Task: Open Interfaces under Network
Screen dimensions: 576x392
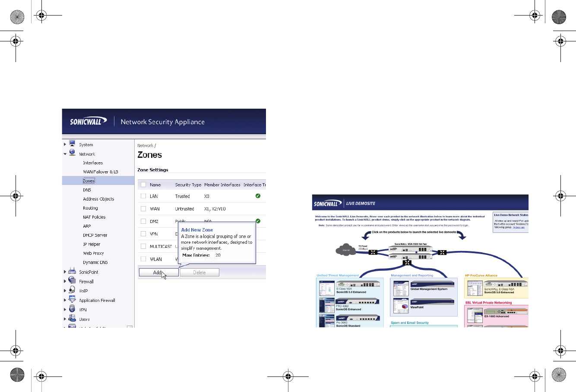Action: 93,163
